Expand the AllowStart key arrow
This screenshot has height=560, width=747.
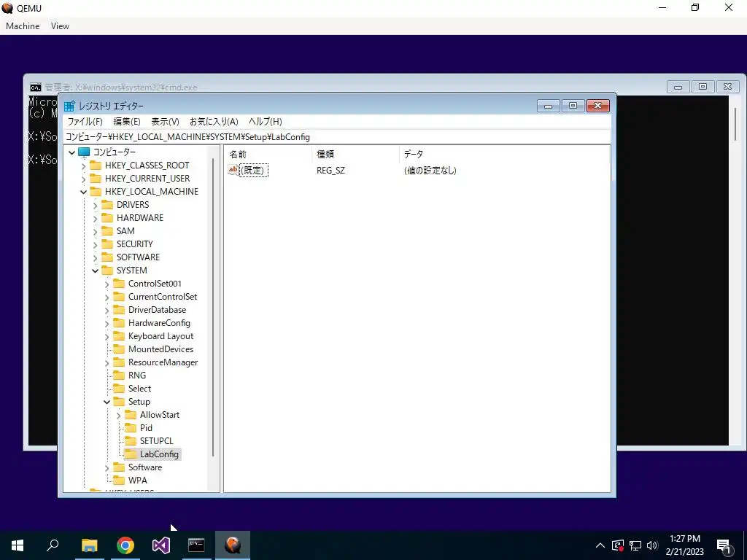(119, 416)
